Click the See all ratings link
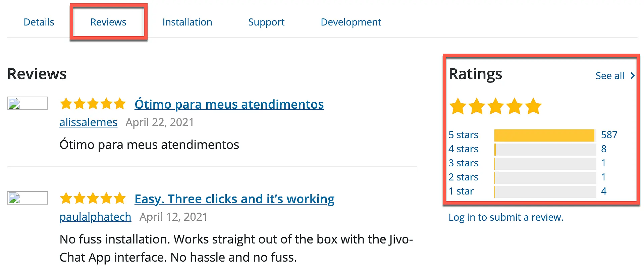Viewport: 644px width, 275px height. (x=609, y=75)
